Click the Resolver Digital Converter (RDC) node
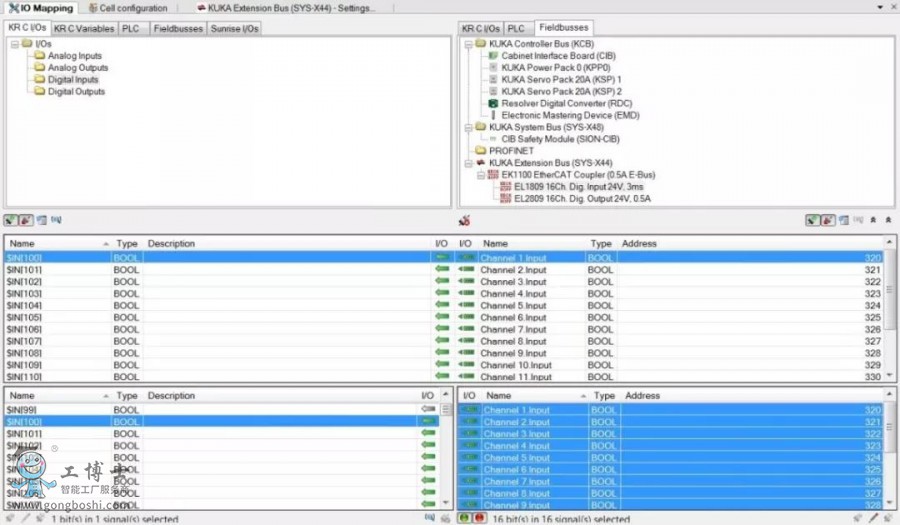Viewport: 900px width, 525px height. 566,103
